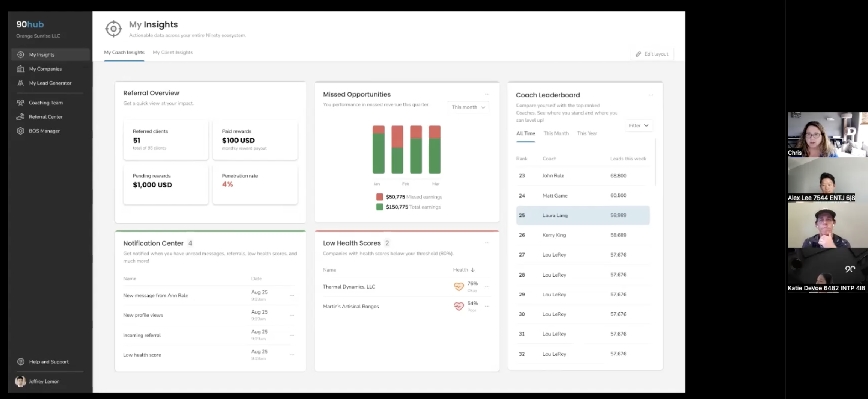This screenshot has width=868, height=399.
Task: Open Coaching Team section
Action: [46, 103]
